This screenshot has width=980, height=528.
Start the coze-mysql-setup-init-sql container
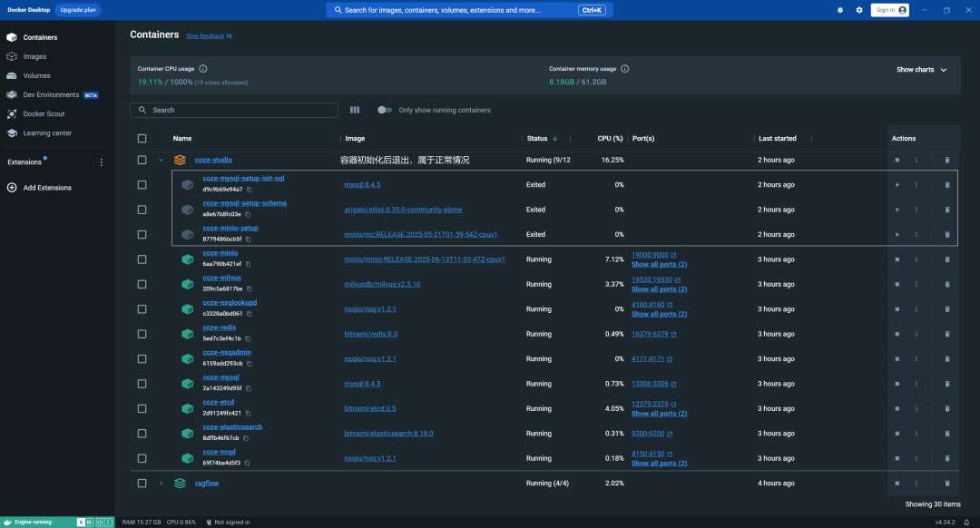click(x=897, y=185)
